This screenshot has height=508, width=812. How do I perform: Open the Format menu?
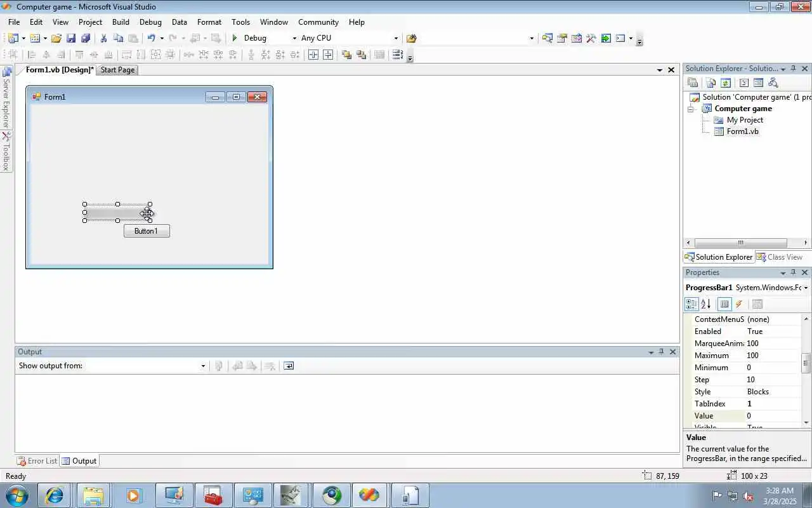pyautogui.click(x=209, y=22)
